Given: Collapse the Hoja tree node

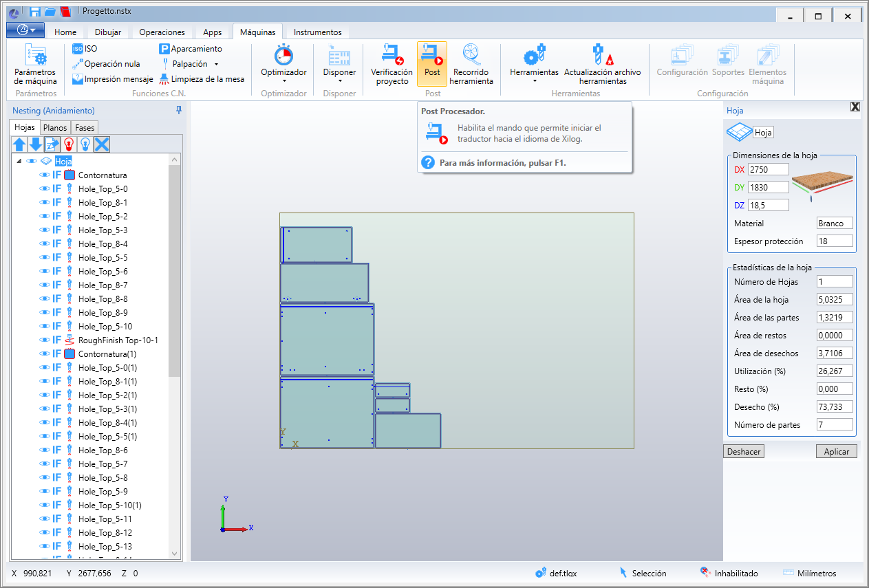Looking at the screenshot, I should pyautogui.click(x=18, y=161).
